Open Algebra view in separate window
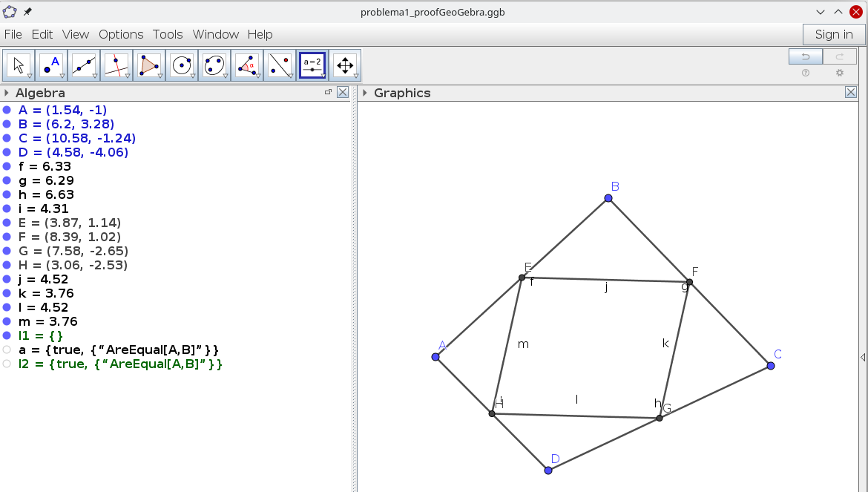The width and height of the screenshot is (868, 492). [328, 92]
